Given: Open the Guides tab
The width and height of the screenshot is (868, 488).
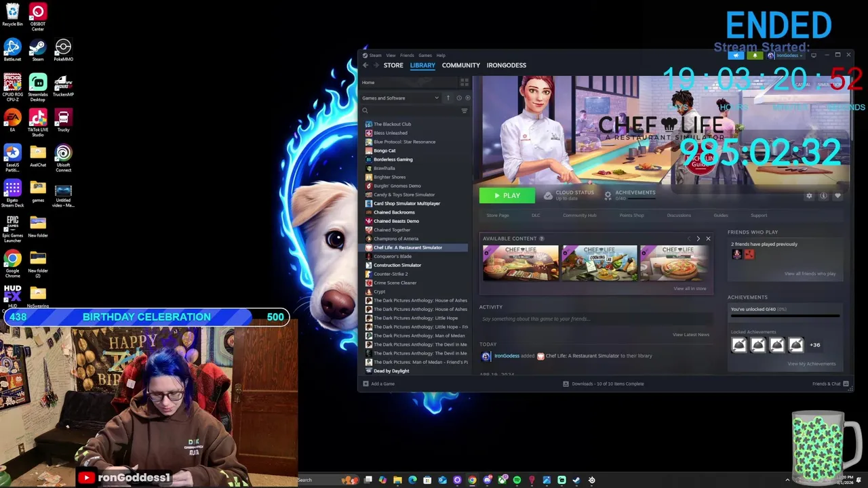Looking at the screenshot, I should click(x=721, y=216).
